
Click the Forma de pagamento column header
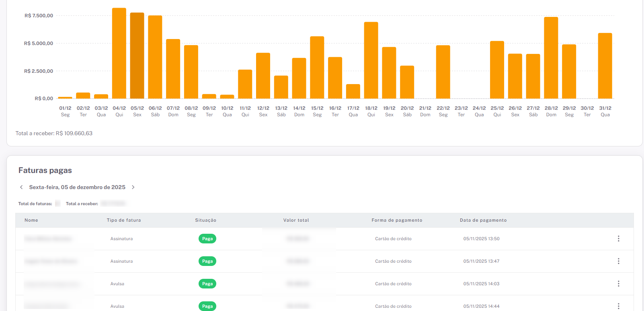tap(397, 220)
